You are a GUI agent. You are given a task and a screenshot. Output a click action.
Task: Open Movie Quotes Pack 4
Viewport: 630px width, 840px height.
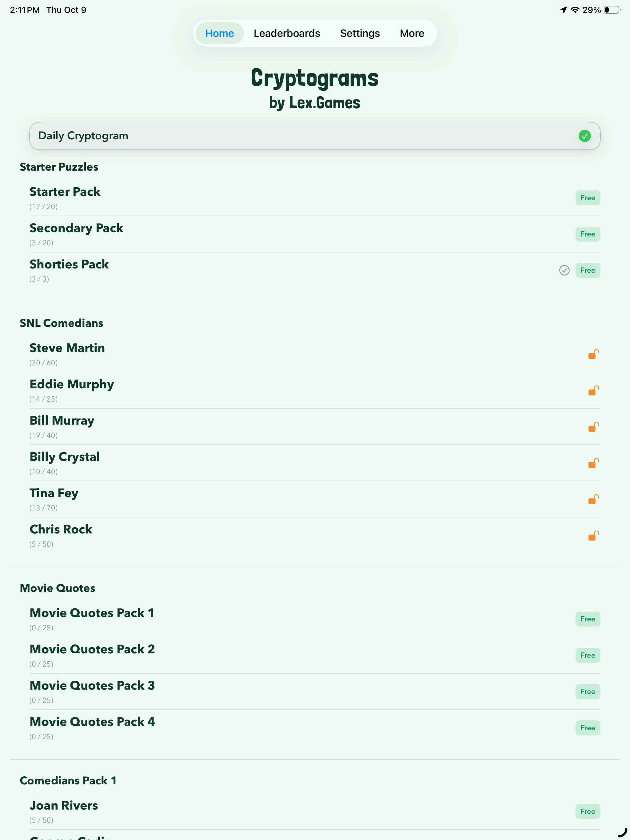(315, 728)
